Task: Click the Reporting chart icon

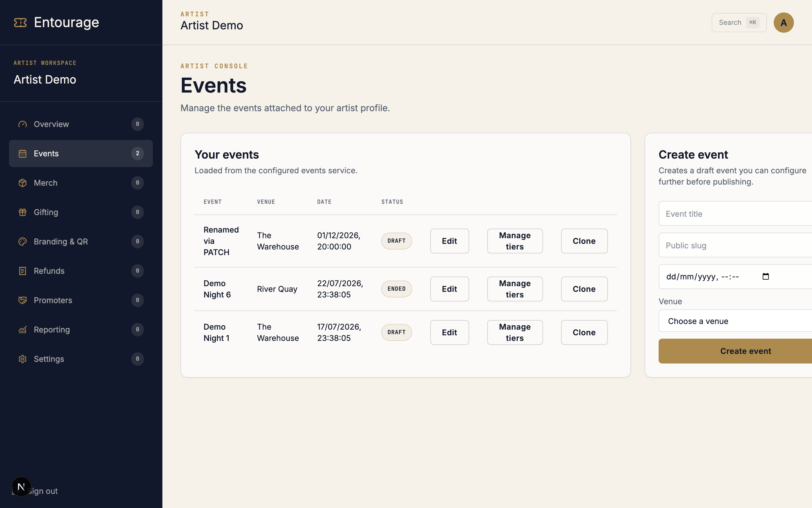Action: (x=23, y=330)
